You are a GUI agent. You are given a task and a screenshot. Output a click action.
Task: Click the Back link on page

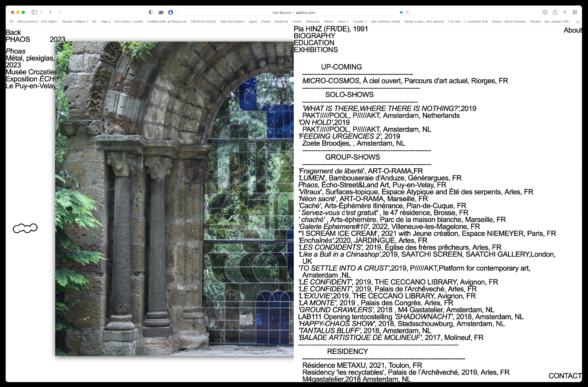pos(13,32)
